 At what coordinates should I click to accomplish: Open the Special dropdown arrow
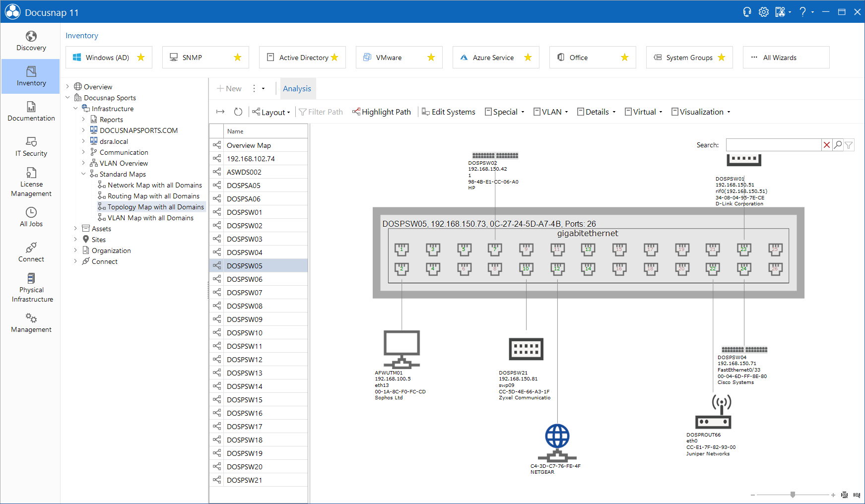pyautogui.click(x=523, y=112)
